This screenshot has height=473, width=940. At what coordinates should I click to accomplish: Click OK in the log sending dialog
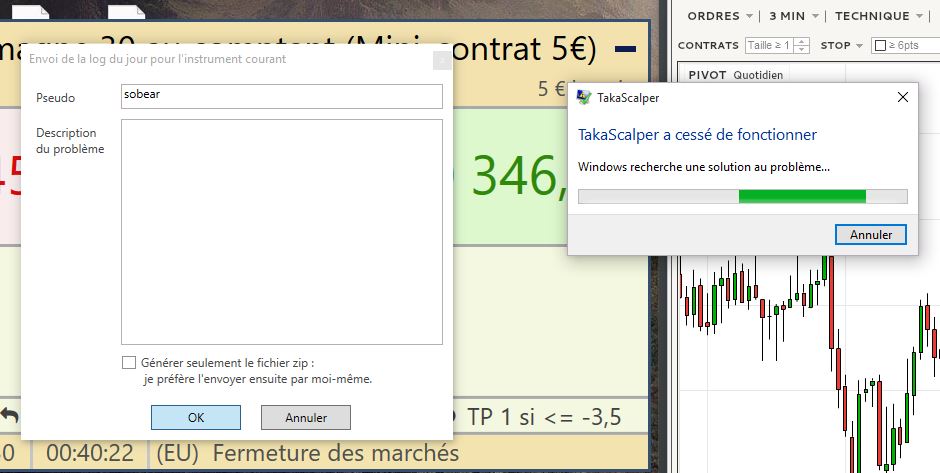pyautogui.click(x=195, y=418)
